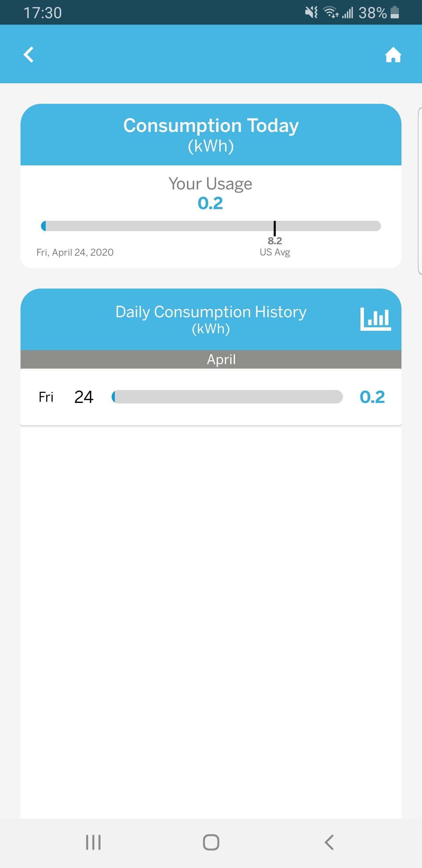
Task: Go to the home screen icon
Action: (x=393, y=55)
